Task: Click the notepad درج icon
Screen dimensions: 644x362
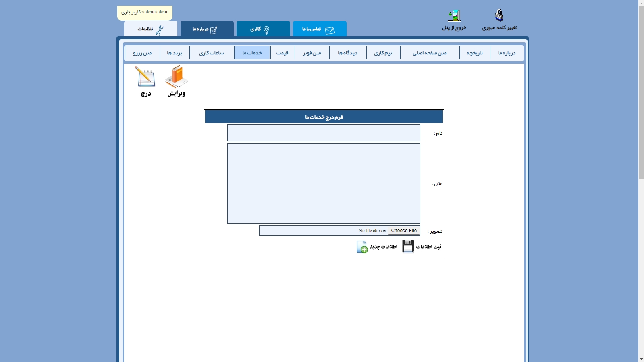Action: (145, 77)
